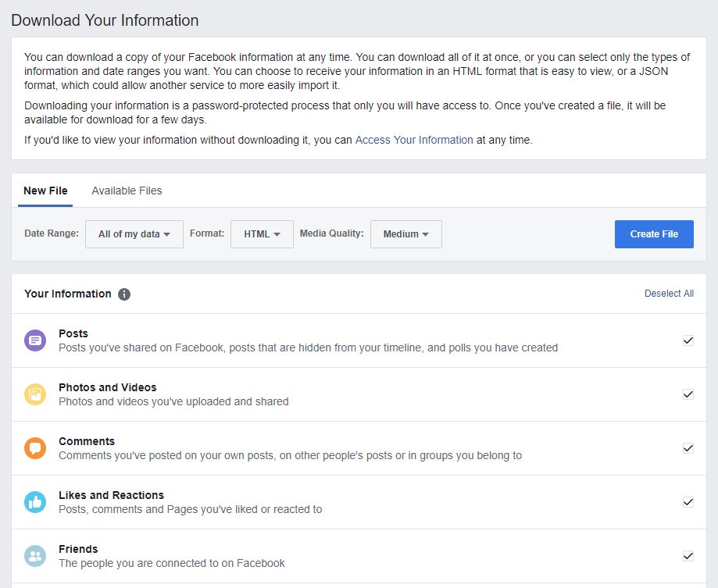
Task: Click the purple Posts icon
Action: click(x=35, y=340)
